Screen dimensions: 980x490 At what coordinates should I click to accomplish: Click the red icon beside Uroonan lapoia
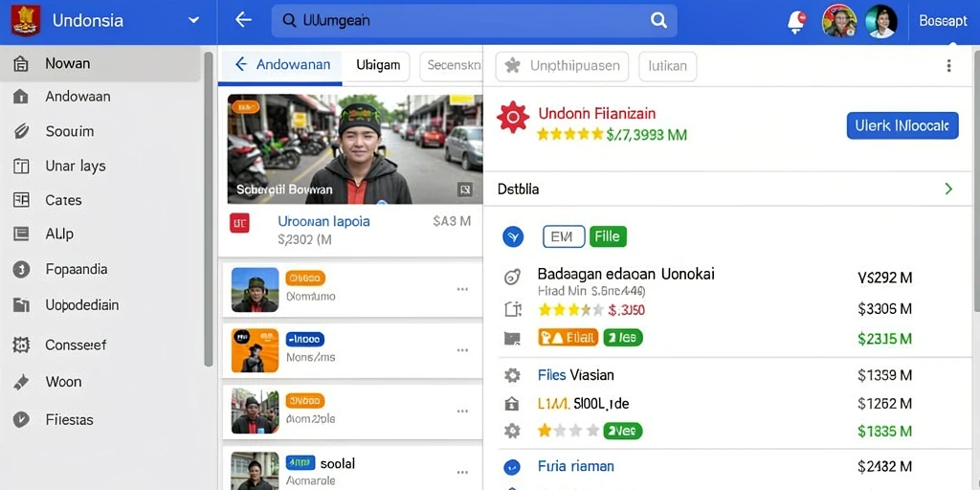pyautogui.click(x=239, y=223)
